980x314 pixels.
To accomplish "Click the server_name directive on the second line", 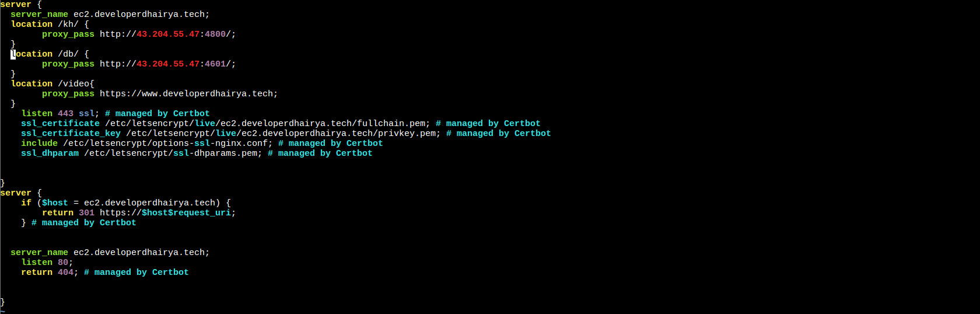I will [110, 14].
